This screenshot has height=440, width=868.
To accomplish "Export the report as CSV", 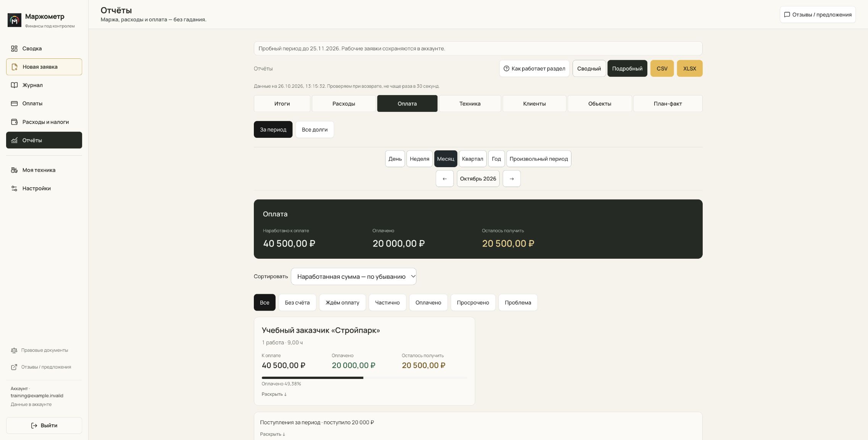I will (x=662, y=69).
